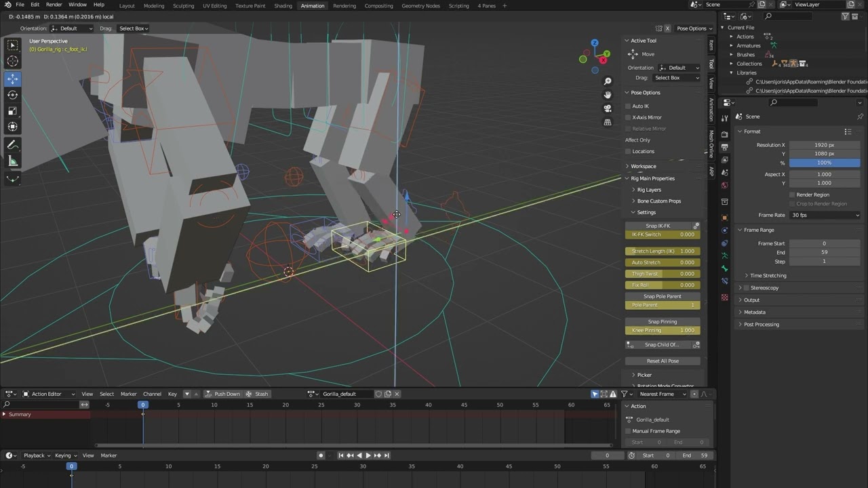
Task: Enable the Manual Frame Range checkbox
Action: click(x=628, y=431)
